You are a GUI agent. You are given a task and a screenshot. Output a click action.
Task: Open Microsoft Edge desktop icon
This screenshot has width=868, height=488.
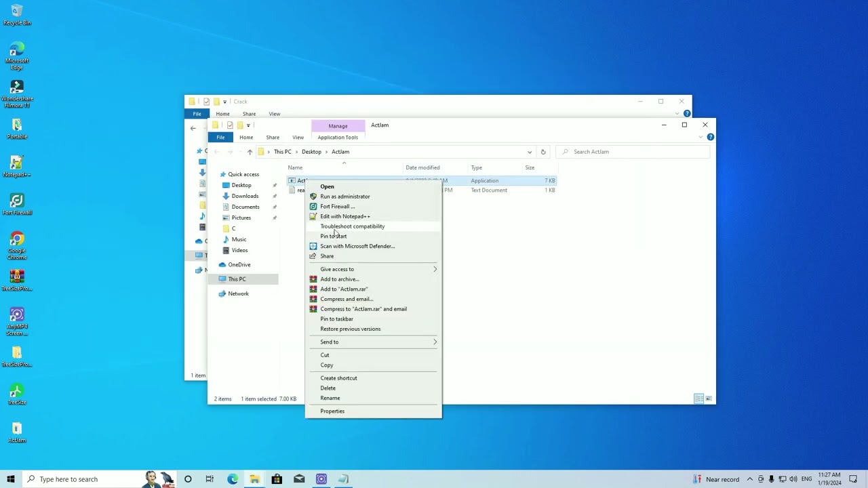pos(17,56)
